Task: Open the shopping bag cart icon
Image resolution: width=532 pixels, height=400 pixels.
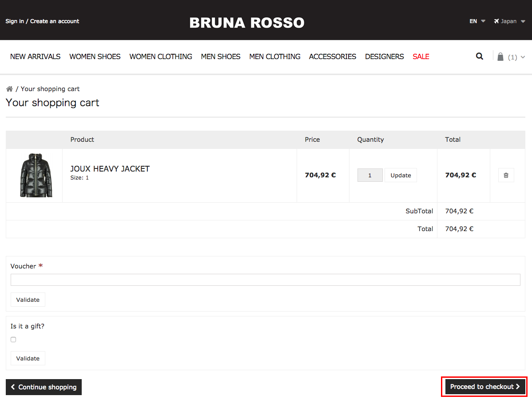Action: 500,57
